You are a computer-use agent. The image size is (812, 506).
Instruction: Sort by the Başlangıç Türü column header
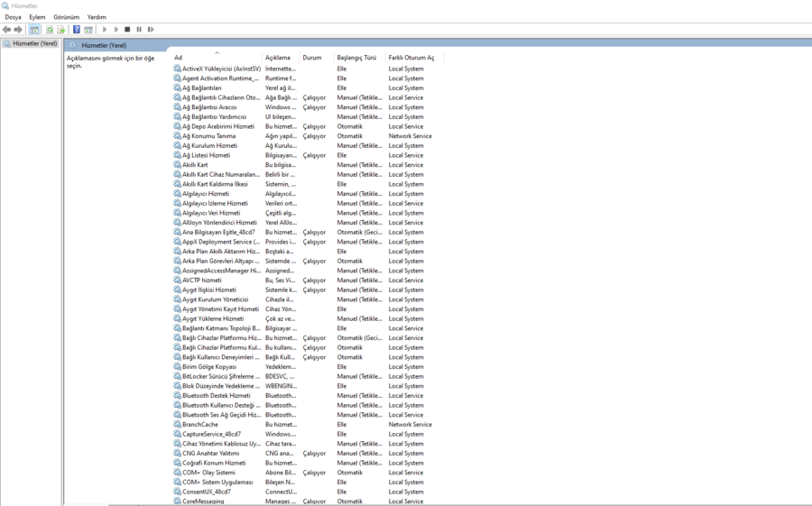(x=360, y=58)
